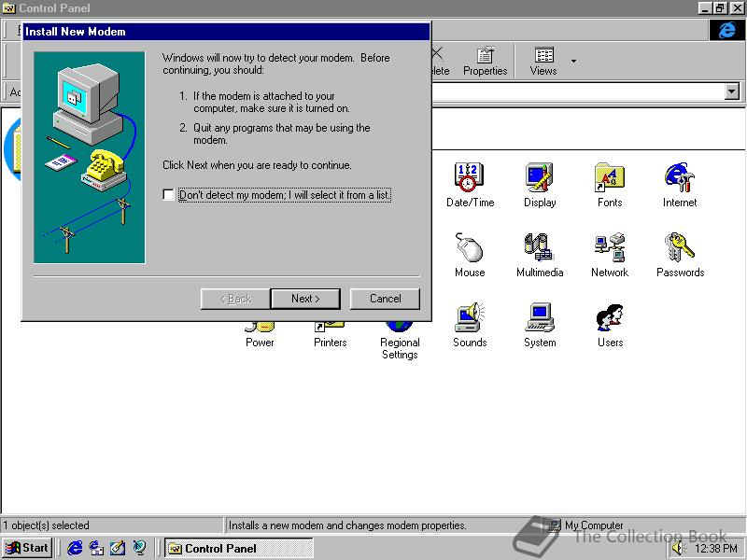This screenshot has height=560, width=747.
Task: Minimize the Control Panel window
Action: tap(706, 7)
